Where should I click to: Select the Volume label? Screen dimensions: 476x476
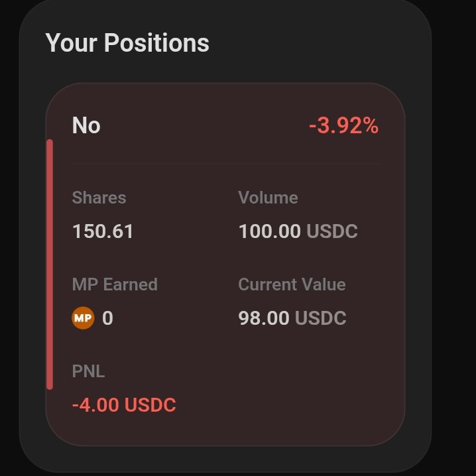(x=268, y=198)
